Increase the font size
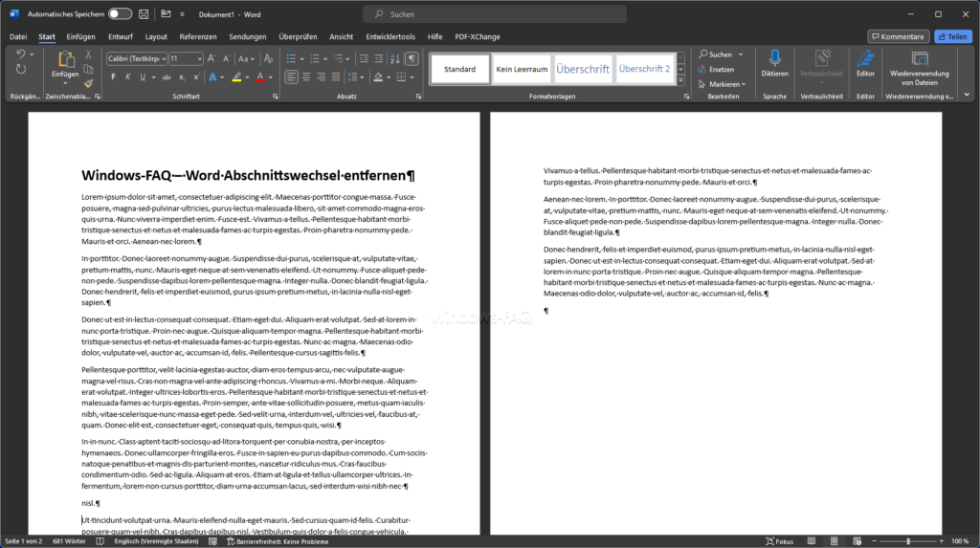The image size is (980, 548). tap(212, 58)
